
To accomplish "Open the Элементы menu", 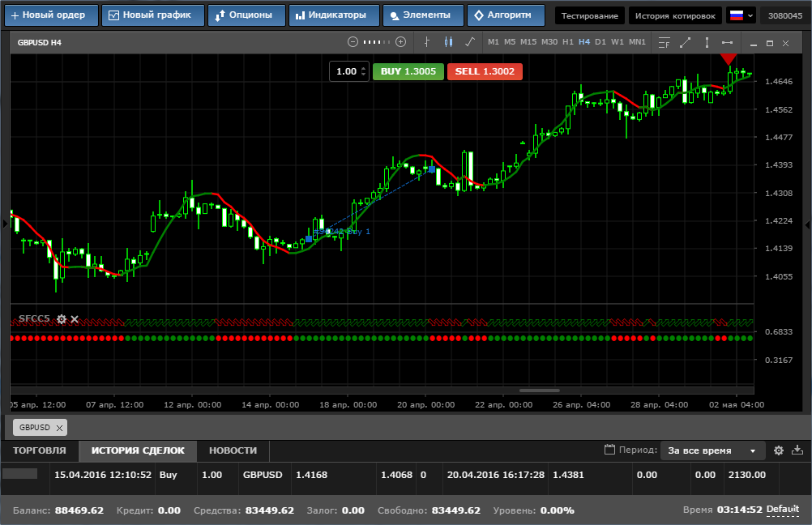I will point(423,15).
